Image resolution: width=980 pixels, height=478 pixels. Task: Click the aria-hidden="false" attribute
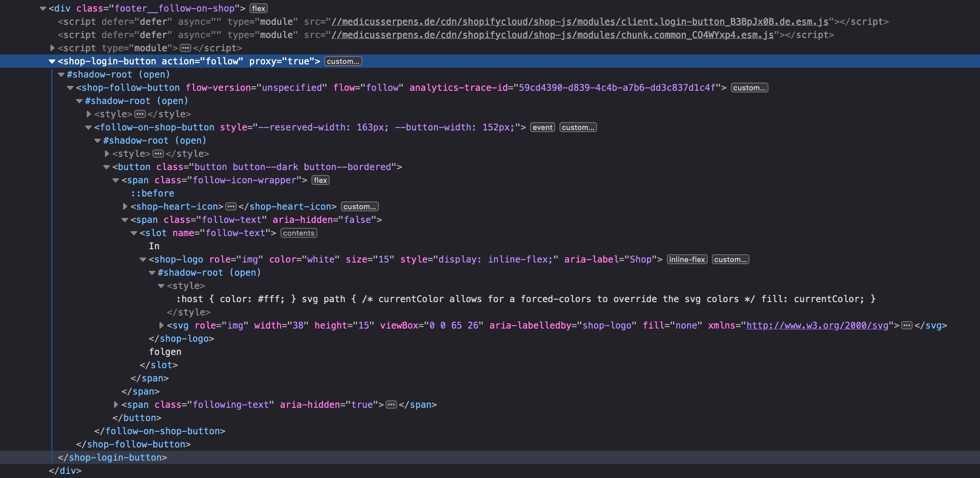click(324, 220)
